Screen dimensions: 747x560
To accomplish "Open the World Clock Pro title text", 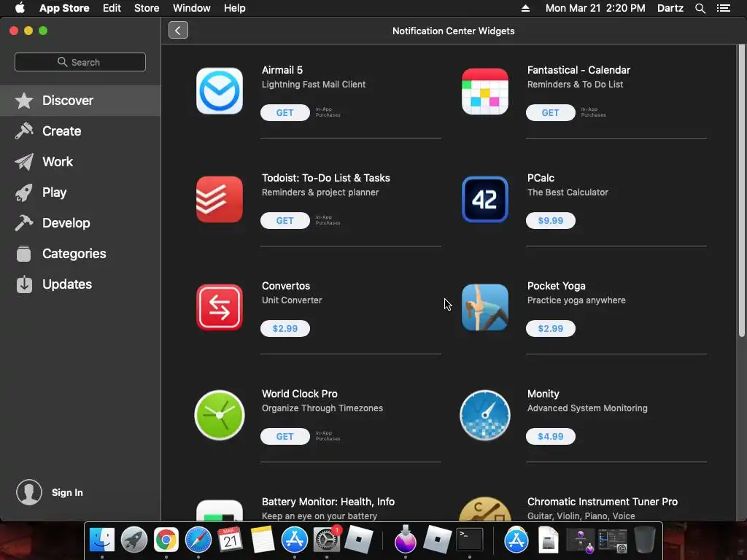I will point(300,394).
